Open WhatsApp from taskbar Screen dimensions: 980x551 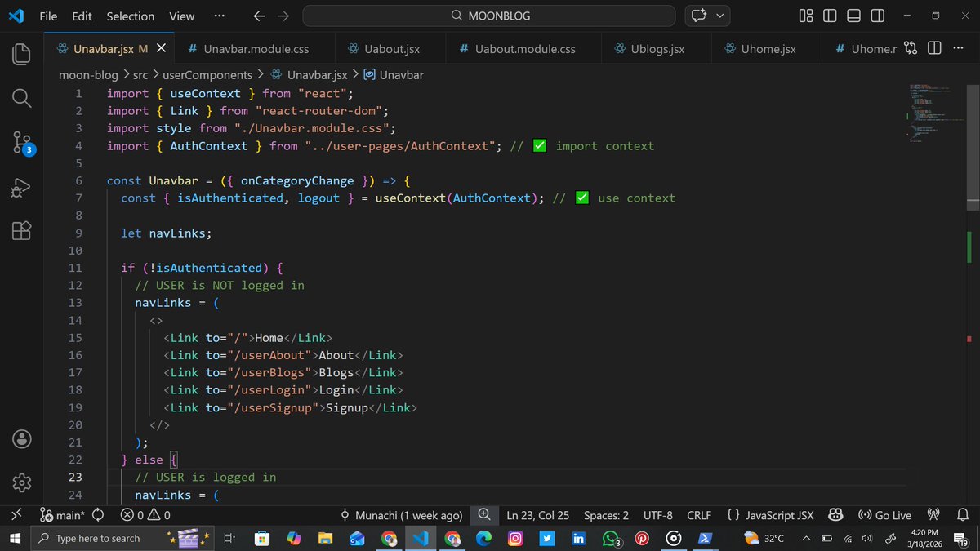(611, 539)
